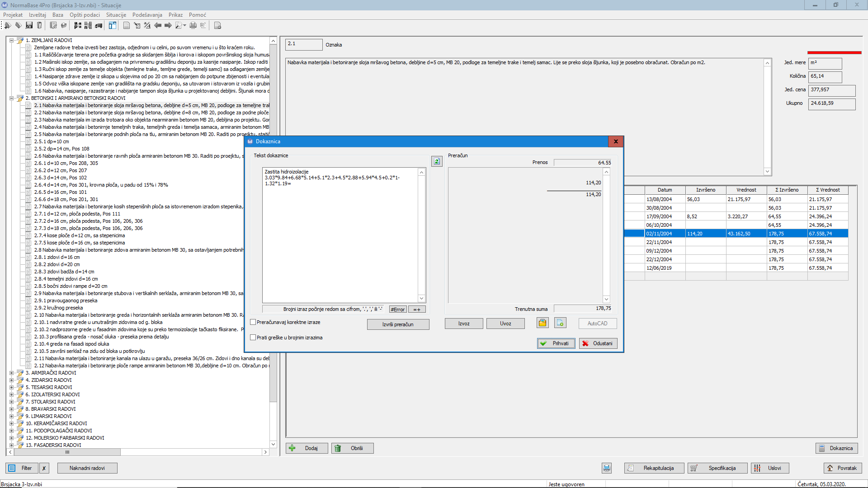The image size is (868, 488).
Task: Click the yellow folder icon in dialog
Action: (542, 323)
